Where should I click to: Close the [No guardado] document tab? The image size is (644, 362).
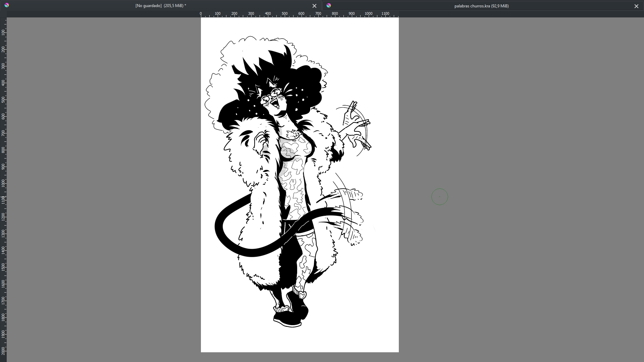pos(314,6)
